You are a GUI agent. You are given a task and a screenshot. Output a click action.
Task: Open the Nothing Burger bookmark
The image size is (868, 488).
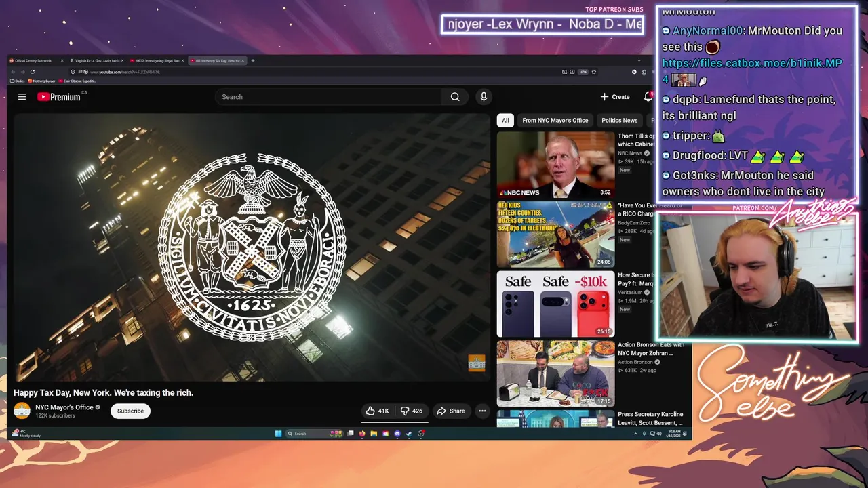pos(41,81)
